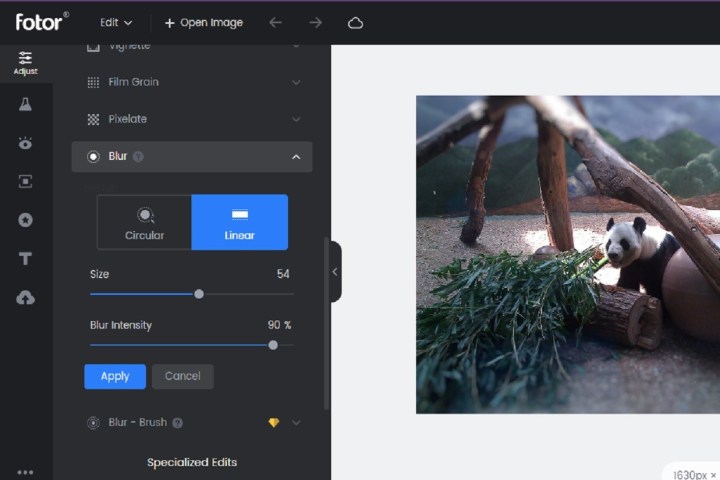720x480 pixels.
Task: Adjust the Blur Intensity slider handle
Action: pos(273,345)
